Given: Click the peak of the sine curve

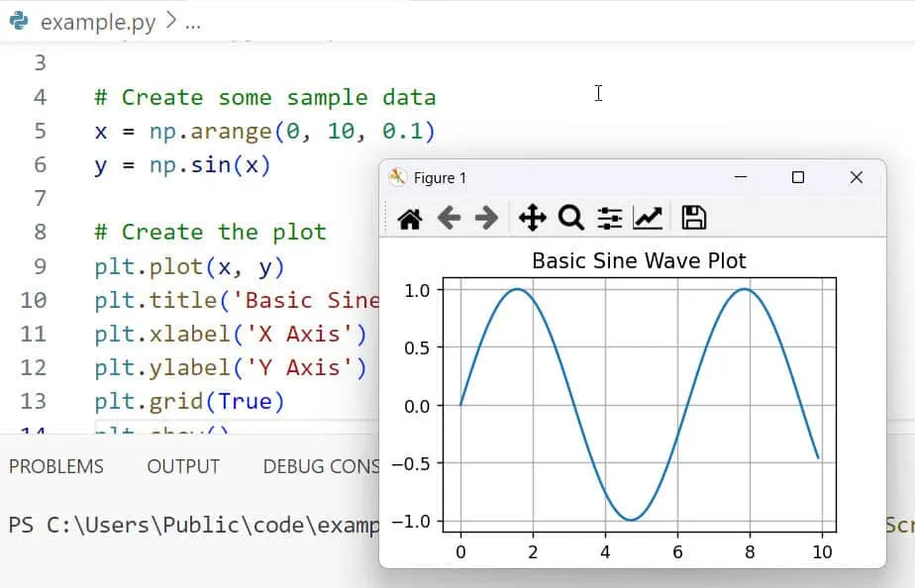Looking at the screenshot, I should [517, 289].
